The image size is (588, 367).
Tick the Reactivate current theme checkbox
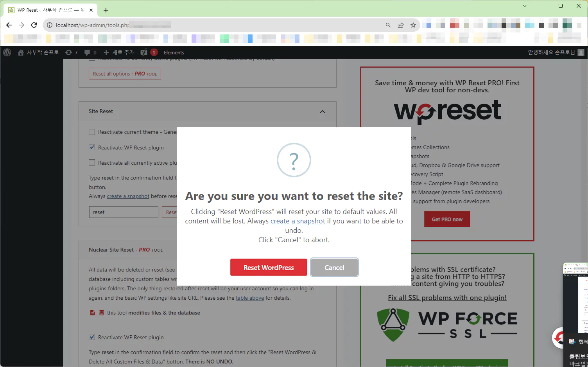[x=92, y=132]
